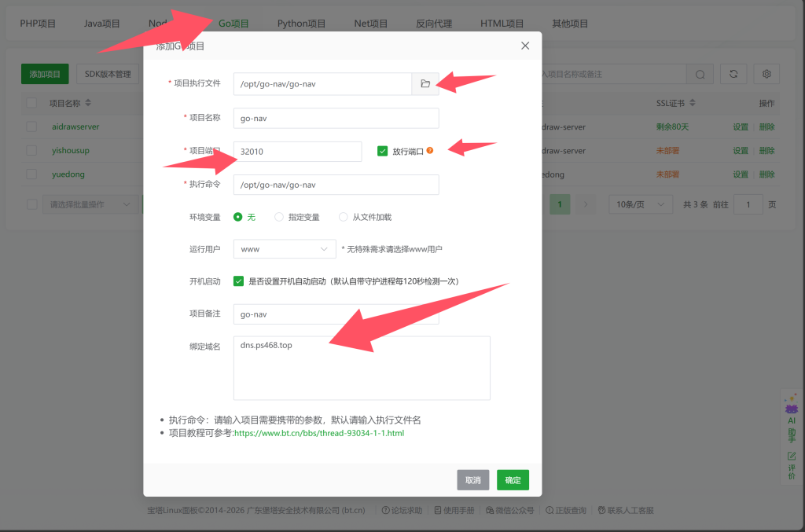Click 删除 for the aidrawserver row
The height and width of the screenshot is (532, 805).
pos(766,127)
